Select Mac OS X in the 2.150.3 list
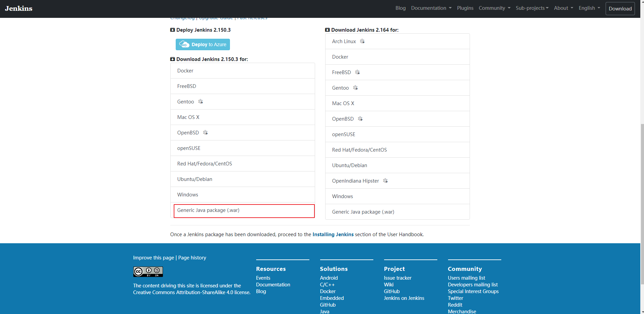This screenshot has width=644, height=314. pos(243,117)
